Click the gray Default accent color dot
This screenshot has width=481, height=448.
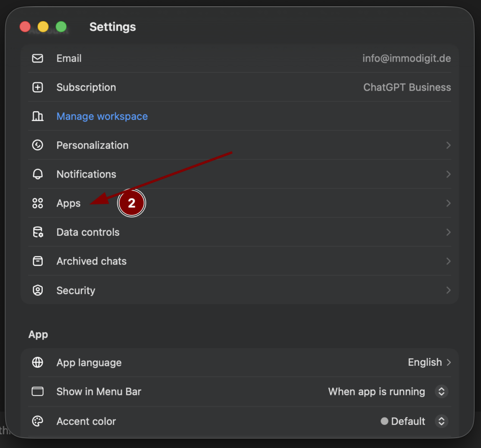pyautogui.click(x=384, y=421)
